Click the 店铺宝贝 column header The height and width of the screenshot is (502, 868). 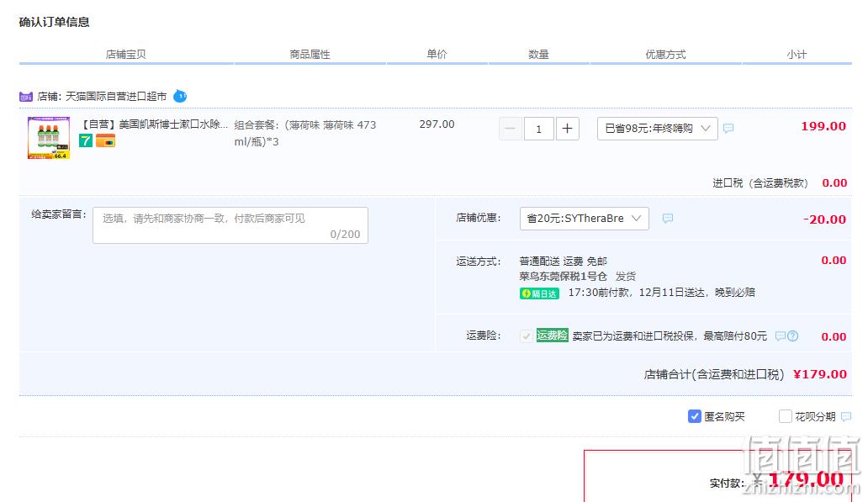[125, 55]
